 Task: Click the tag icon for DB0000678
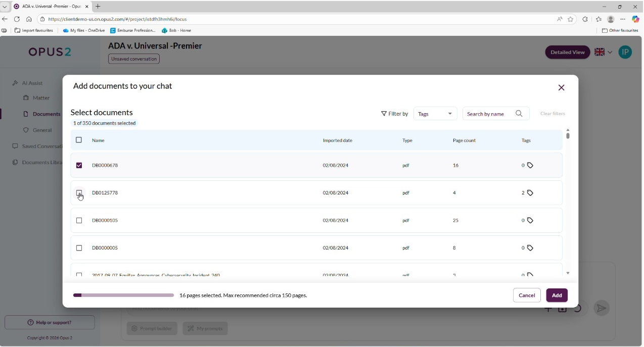pos(530,165)
